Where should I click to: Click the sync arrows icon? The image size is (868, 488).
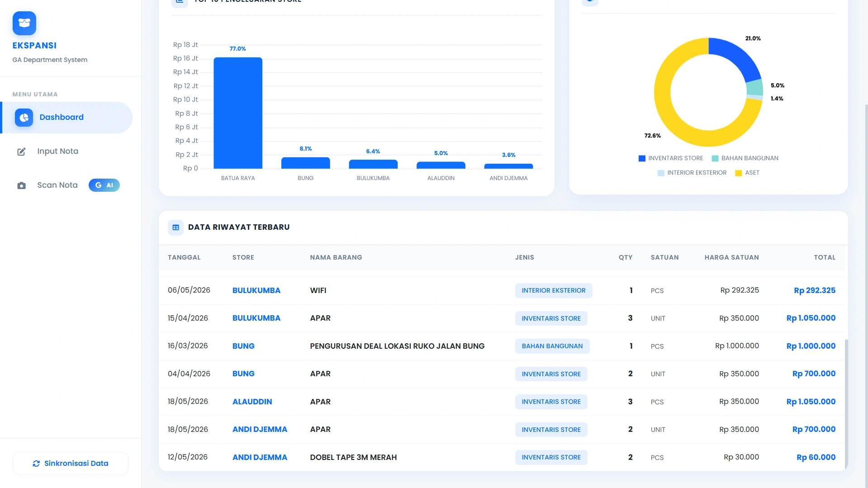36,464
